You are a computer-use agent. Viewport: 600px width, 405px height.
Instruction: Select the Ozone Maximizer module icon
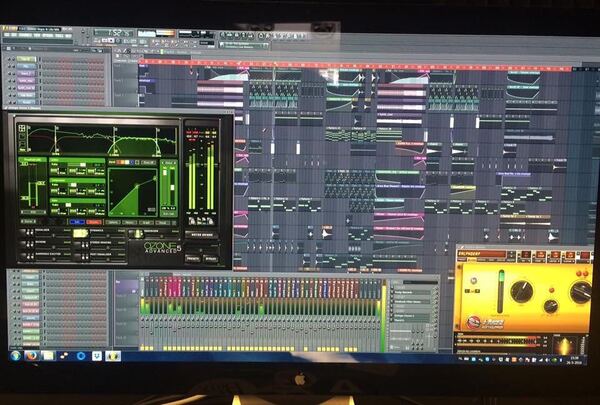[137, 234]
